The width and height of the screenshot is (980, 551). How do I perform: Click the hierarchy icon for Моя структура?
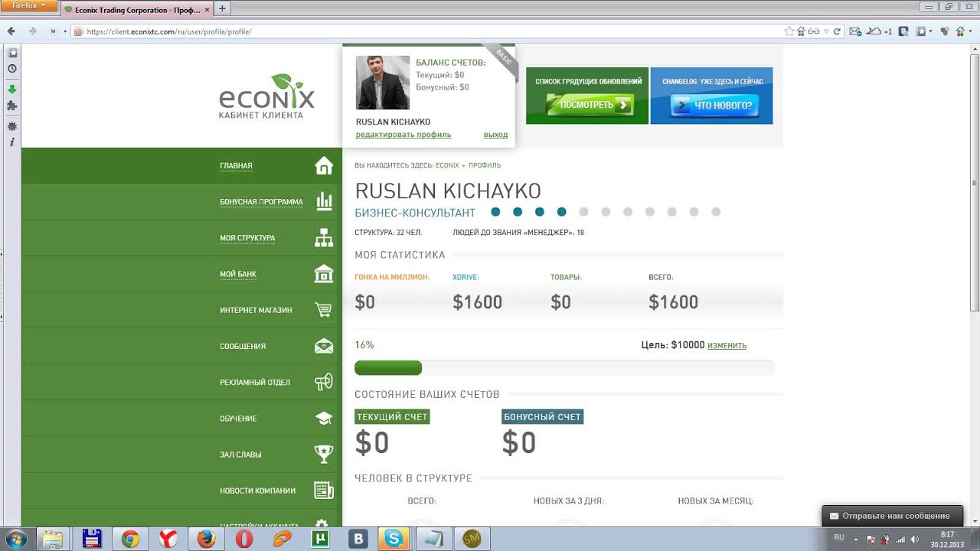(324, 237)
